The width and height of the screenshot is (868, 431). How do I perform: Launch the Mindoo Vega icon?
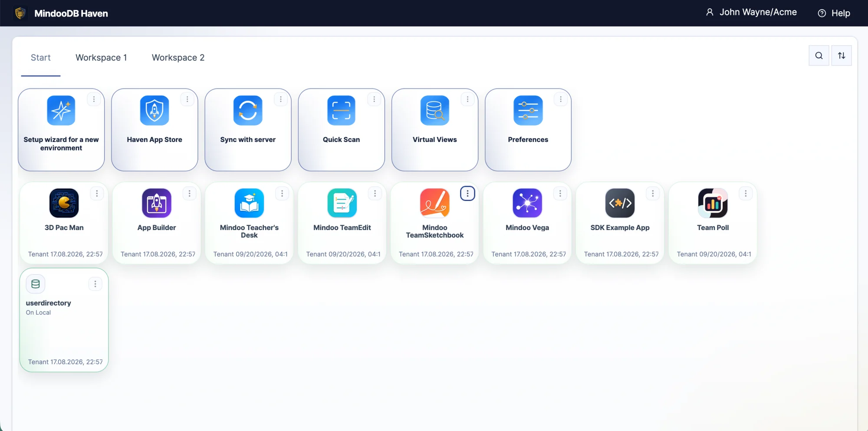(527, 203)
